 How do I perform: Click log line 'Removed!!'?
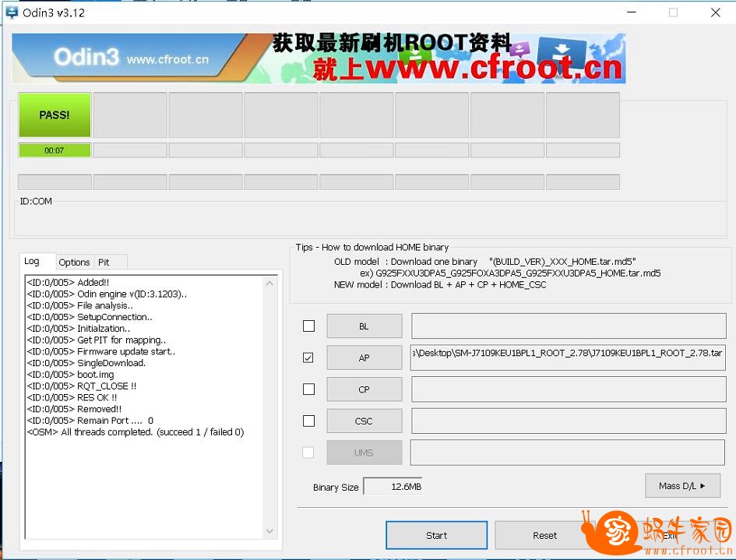(74, 410)
